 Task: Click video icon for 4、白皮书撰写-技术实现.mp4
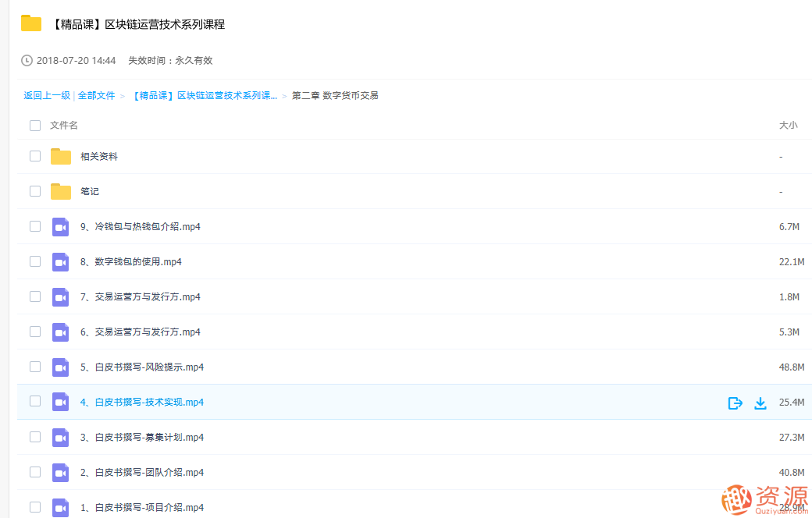point(61,402)
